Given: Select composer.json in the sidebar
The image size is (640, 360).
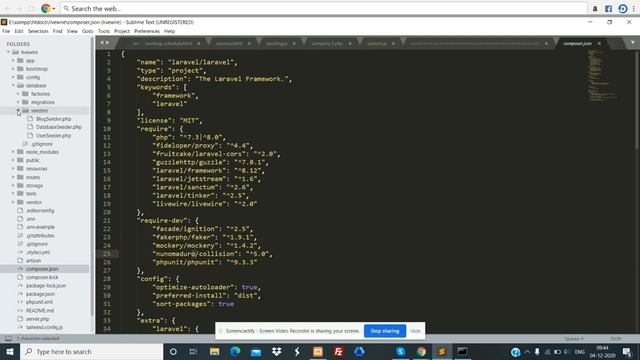Looking at the screenshot, I should pos(42,269).
